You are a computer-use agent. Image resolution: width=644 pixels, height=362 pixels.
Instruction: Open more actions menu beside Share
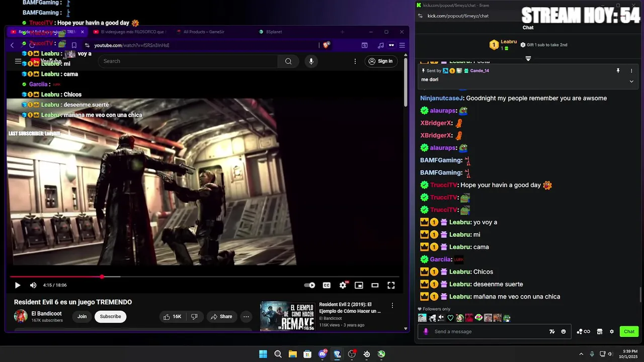246,316
